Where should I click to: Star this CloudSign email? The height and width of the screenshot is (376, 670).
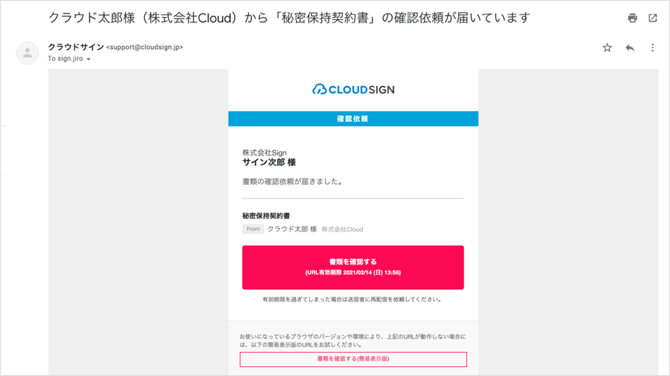pos(607,47)
